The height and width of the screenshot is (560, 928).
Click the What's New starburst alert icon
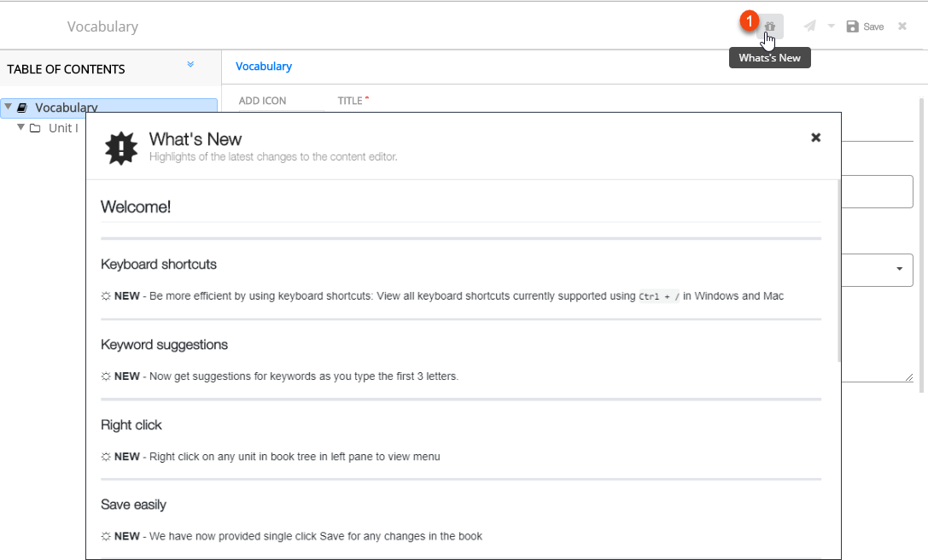(121, 148)
